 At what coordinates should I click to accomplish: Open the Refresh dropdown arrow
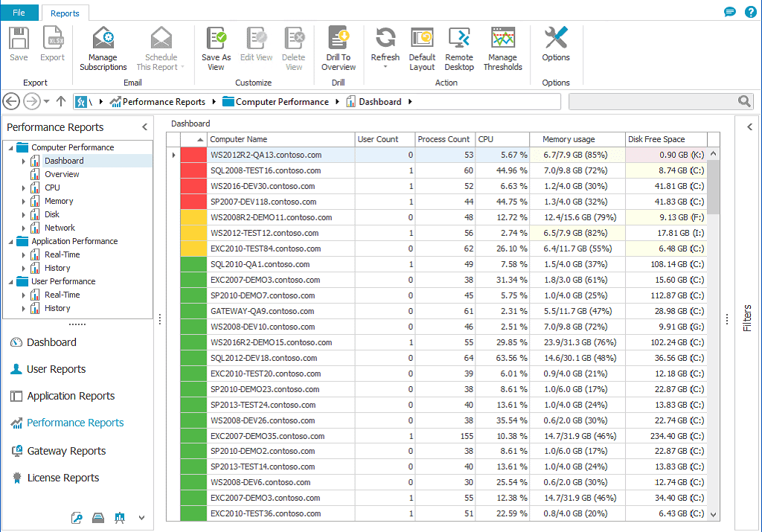point(385,67)
